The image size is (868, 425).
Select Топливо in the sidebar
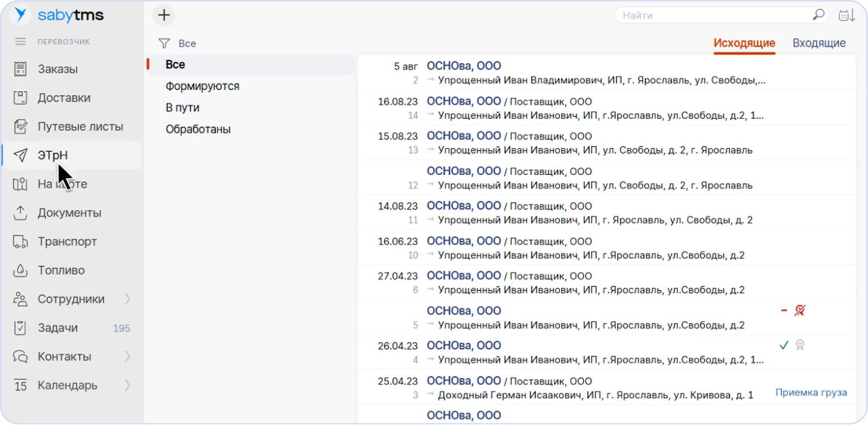(61, 270)
